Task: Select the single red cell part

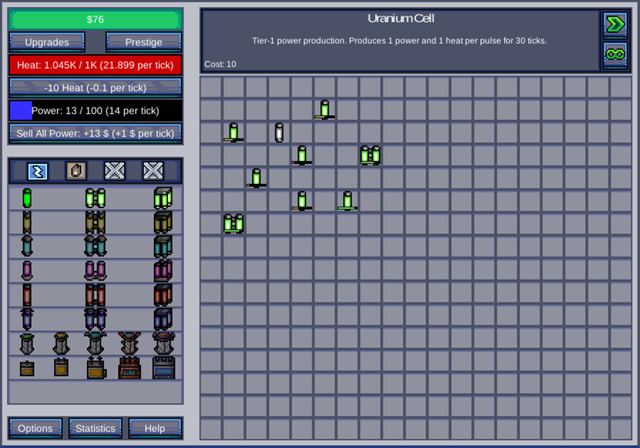Action: pos(27,295)
